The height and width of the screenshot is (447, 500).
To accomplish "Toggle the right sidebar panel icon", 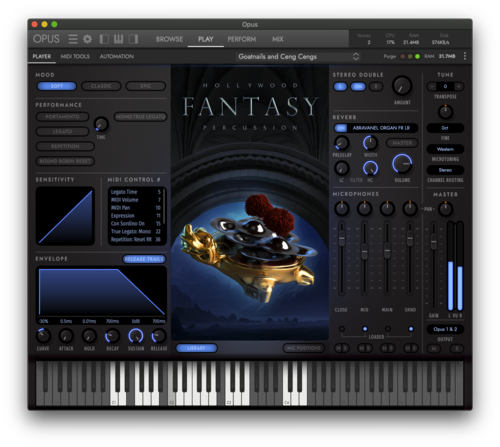I will coord(133,39).
